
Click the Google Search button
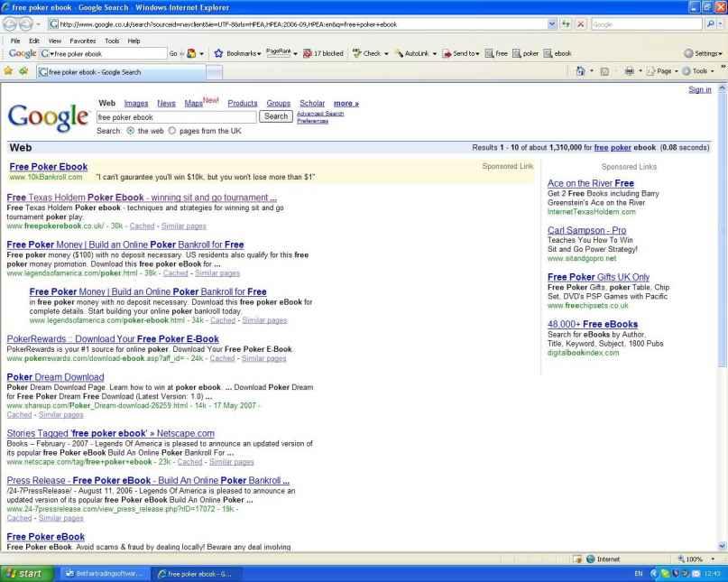tap(276, 116)
